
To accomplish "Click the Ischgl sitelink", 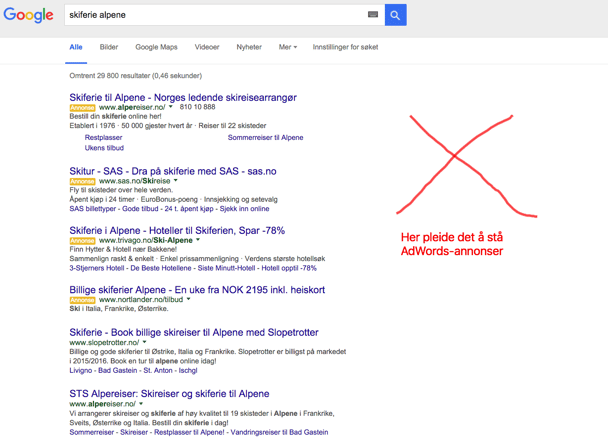I will 188,370.
